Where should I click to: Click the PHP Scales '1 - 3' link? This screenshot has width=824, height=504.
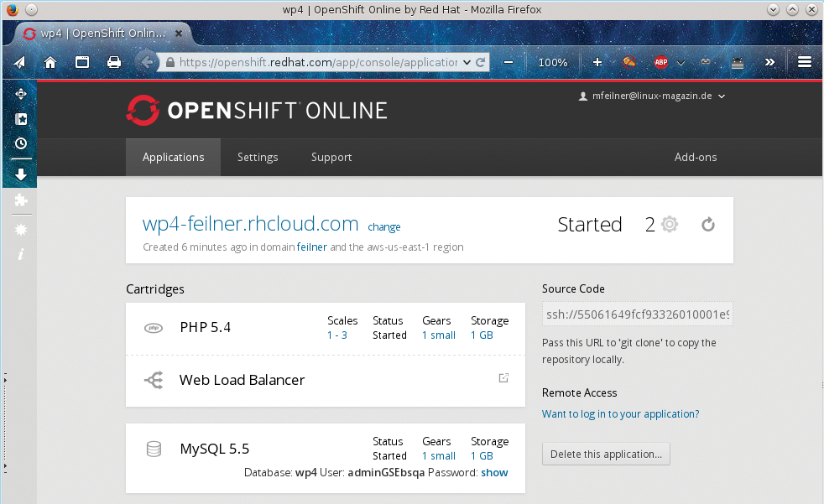(x=337, y=335)
